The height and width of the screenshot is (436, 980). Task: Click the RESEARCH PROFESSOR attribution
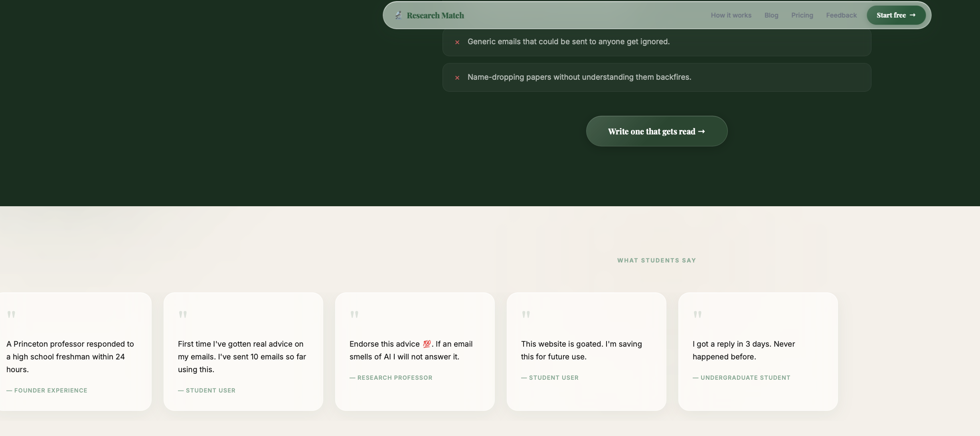tap(391, 378)
